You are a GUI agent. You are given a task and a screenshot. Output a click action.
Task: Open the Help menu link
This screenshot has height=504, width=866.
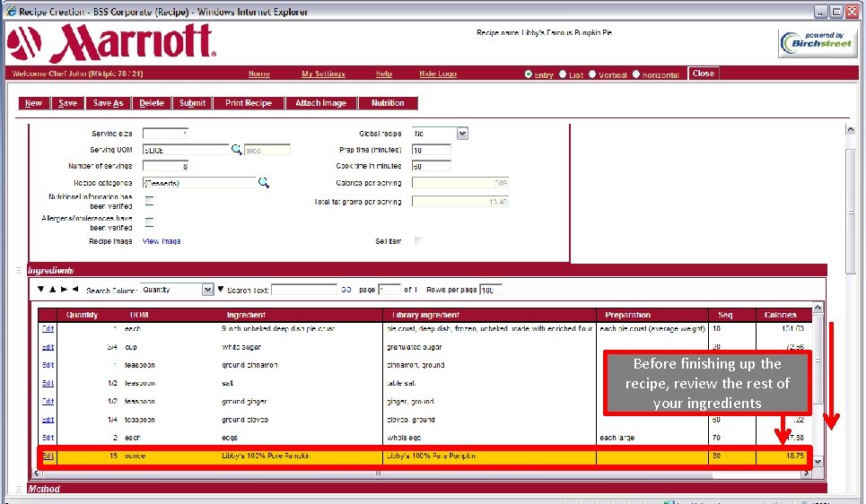[x=384, y=74]
